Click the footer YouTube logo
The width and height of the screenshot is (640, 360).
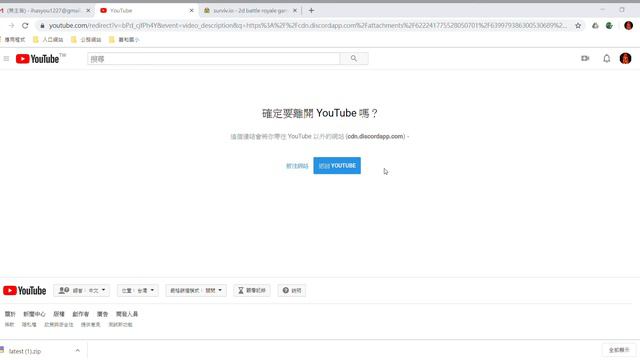[24, 291]
